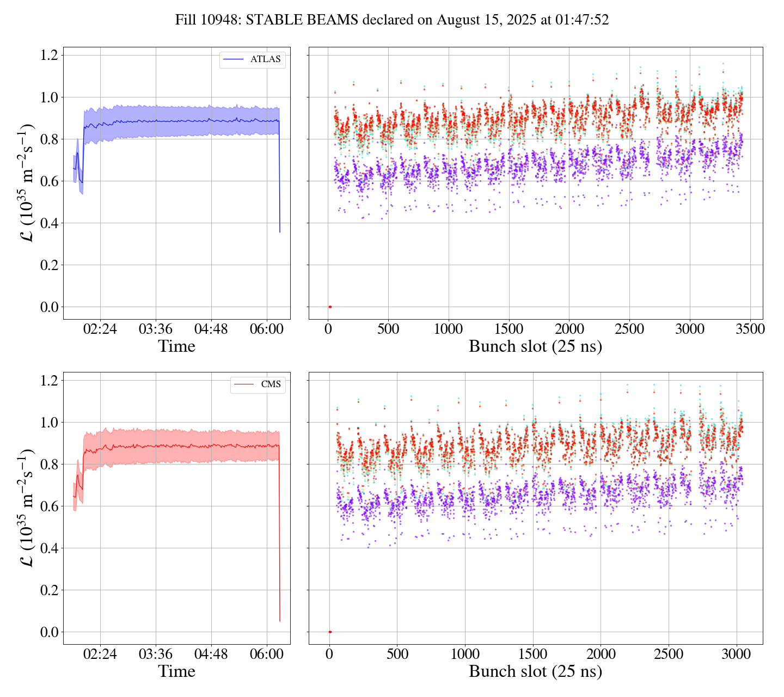The height and width of the screenshot is (697, 784).
Task: Click the red zero-luminosity point in ATLAS scatter
Action: coord(330,307)
